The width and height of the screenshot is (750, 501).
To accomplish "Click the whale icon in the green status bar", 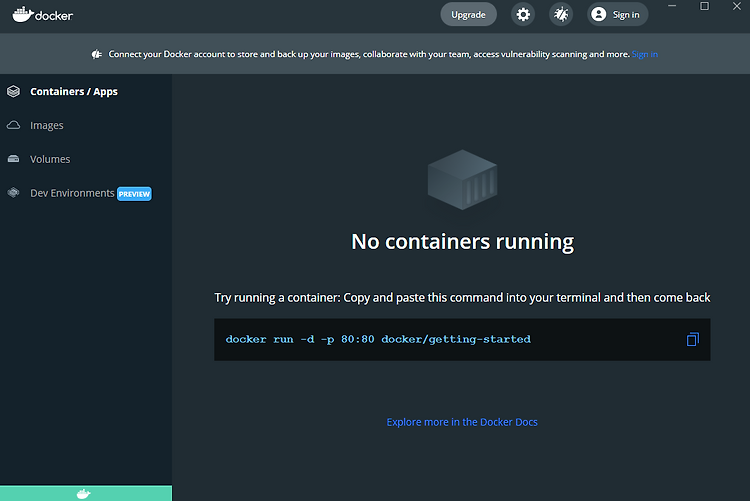I will pos(84,494).
